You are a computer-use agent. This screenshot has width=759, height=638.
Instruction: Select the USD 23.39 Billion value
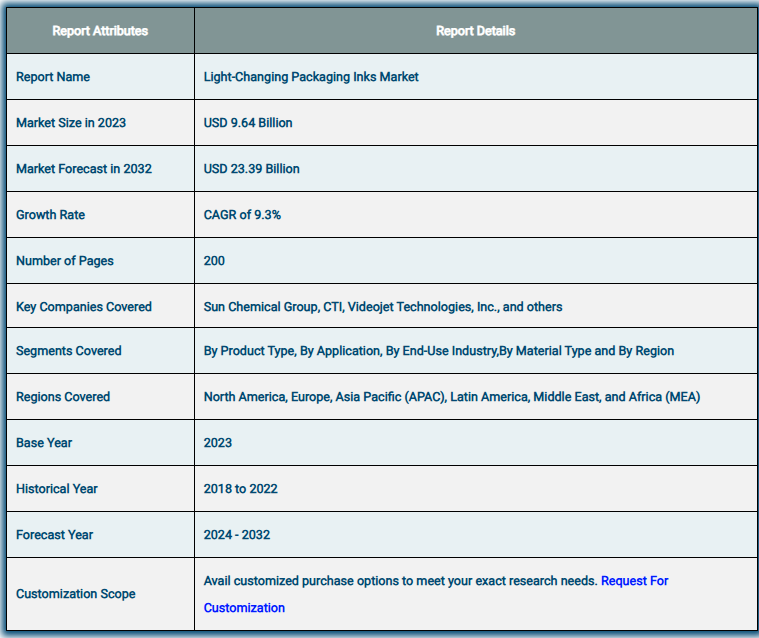251,169
